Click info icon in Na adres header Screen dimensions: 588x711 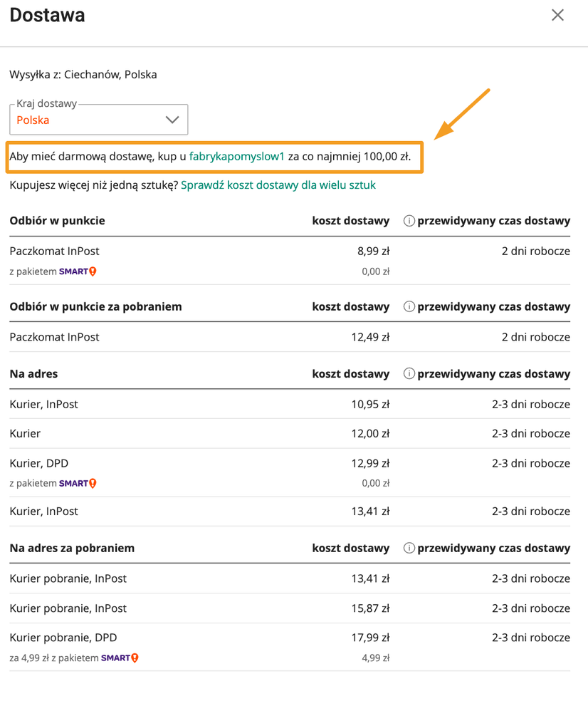click(409, 374)
